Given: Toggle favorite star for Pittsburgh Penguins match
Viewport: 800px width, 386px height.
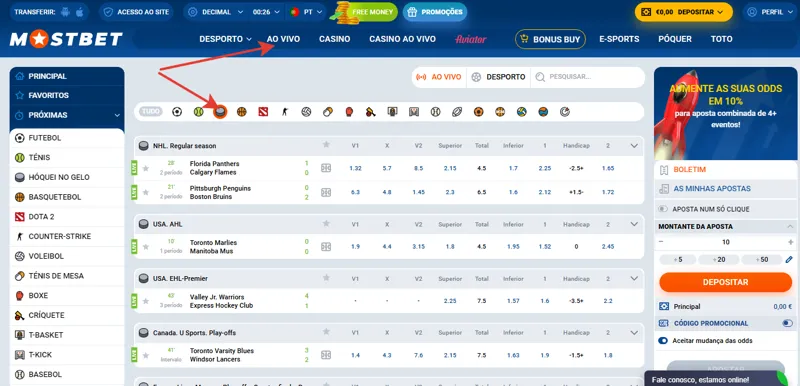Looking at the screenshot, I should [x=145, y=192].
